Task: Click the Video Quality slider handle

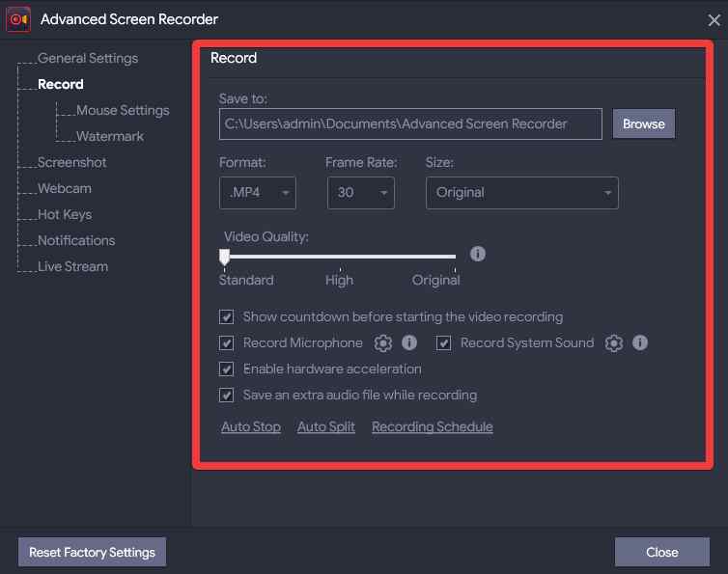Action: (x=224, y=257)
